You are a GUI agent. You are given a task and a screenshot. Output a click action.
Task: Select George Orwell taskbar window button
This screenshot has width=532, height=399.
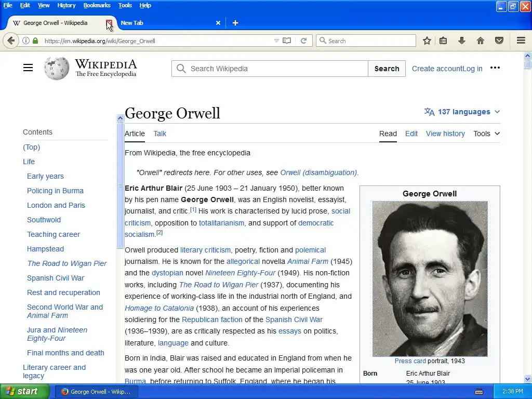click(x=96, y=392)
